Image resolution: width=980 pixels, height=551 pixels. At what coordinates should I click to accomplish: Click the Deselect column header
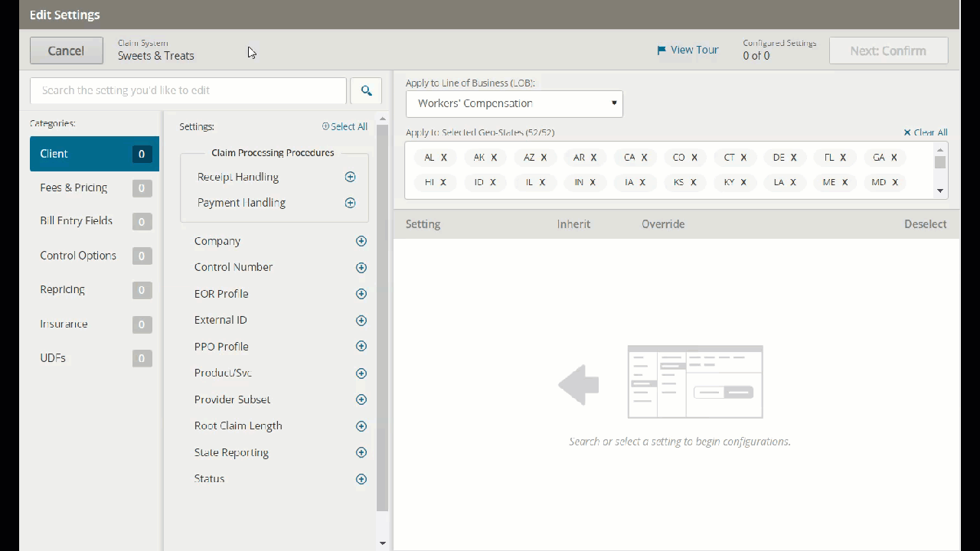925,224
